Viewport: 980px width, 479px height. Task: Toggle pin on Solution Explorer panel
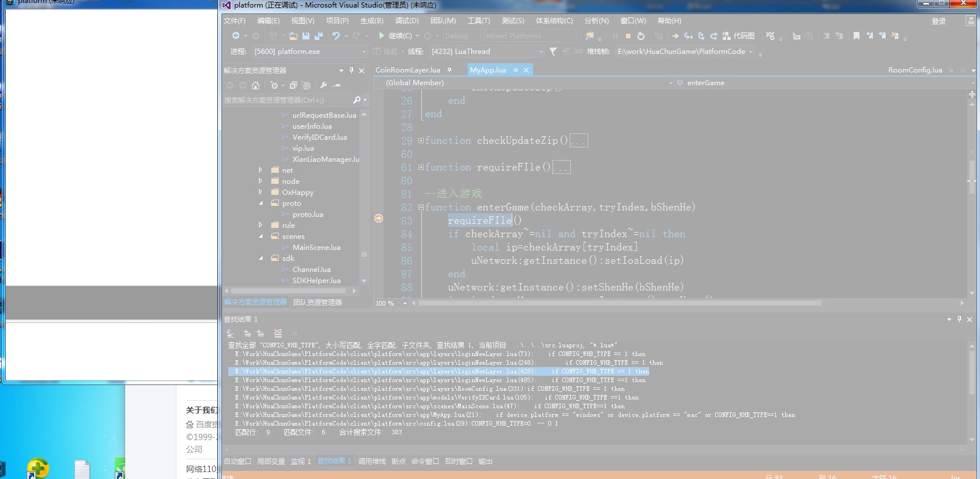tap(351, 70)
